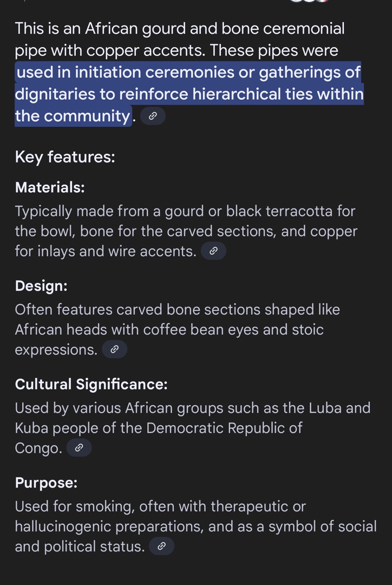Viewport: 392px width, 585px height.
Task: Open source link icon after "political status."
Action: 161,547
